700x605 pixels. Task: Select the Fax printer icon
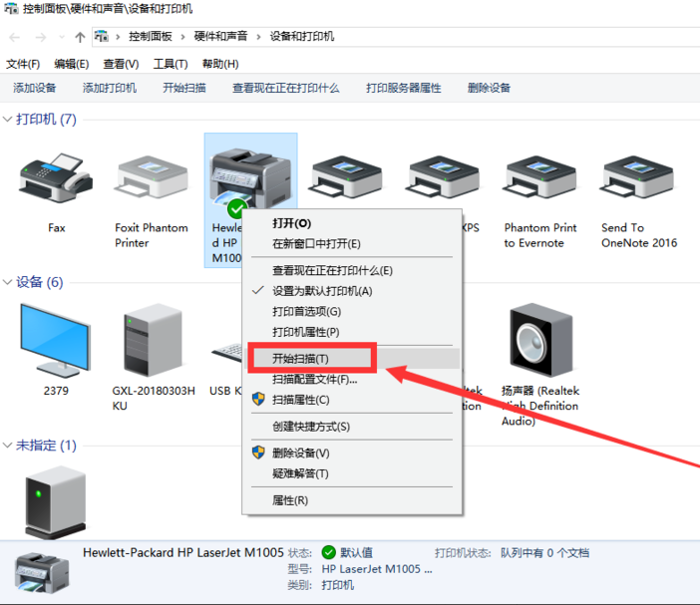tap(56, 179)
